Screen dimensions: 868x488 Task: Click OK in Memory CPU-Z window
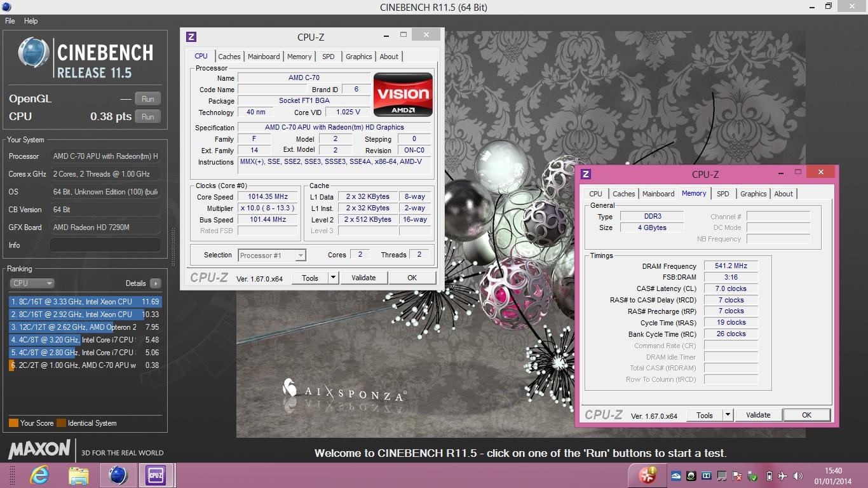[x=806, y=415]
